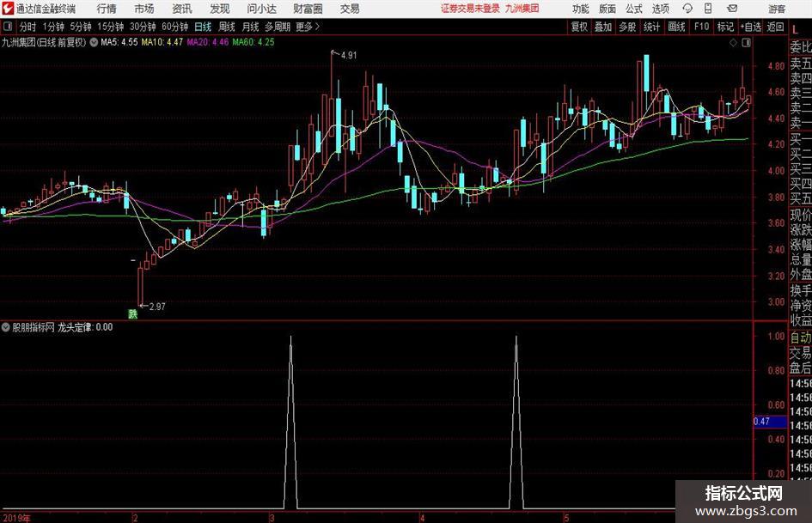Open the 选项 menu
Viewport: 812px width, 523px height.
coord(660,9)
